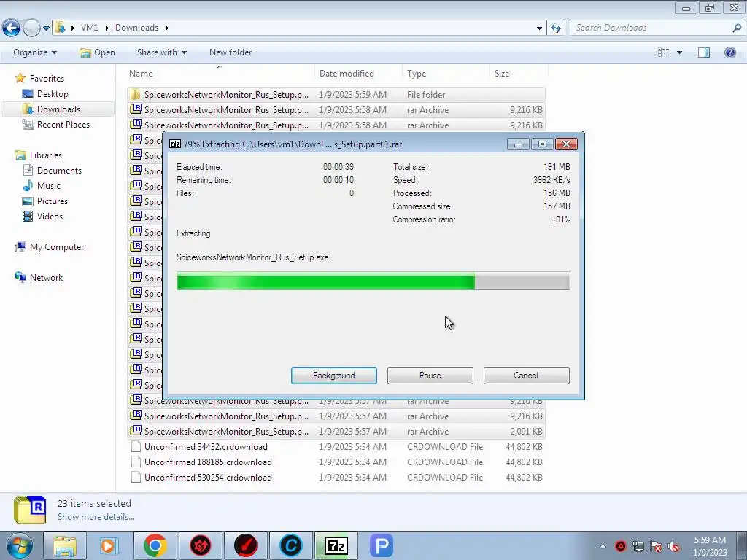This screenshot has width=747, height=560.
Task: Pause the extraction
Action: (430, 376)
